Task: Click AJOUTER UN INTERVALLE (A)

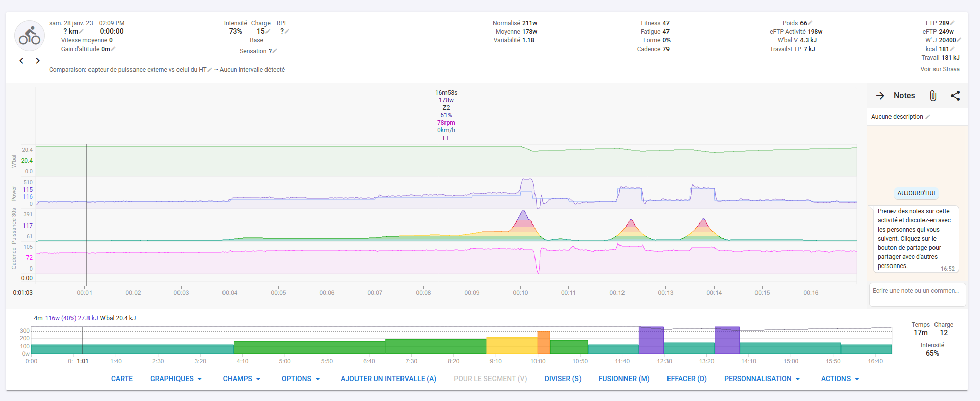Action: point(388,379)
